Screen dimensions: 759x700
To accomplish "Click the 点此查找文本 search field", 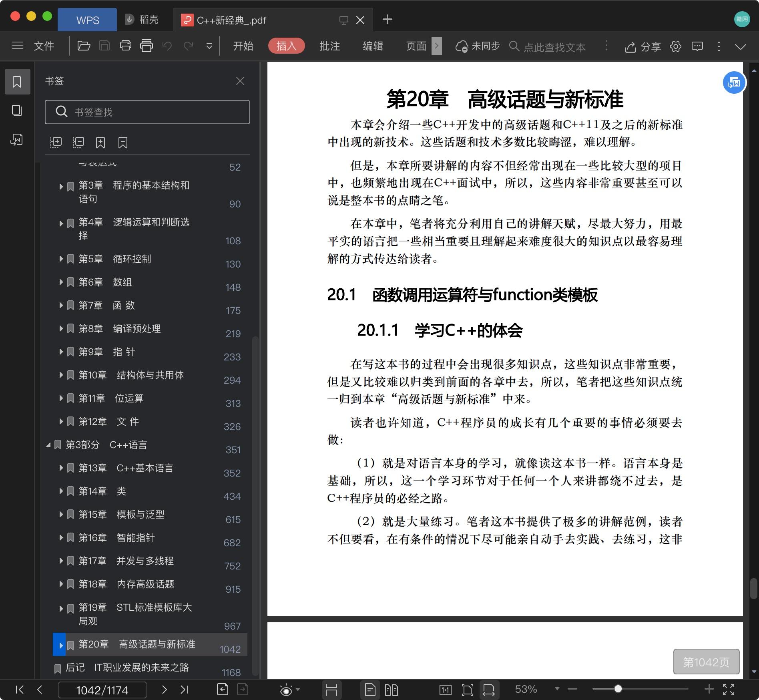I will pyautogui.click(x=554, y=47).
